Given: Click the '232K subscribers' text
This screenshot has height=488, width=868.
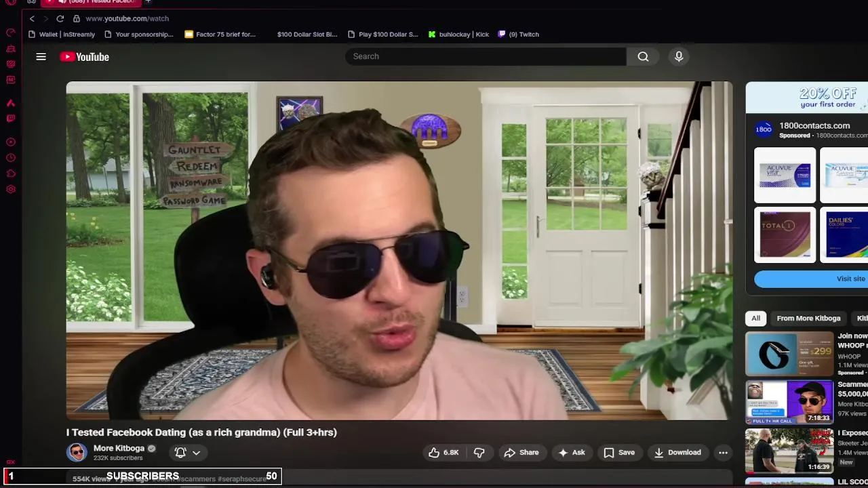Looking at the screenshot, I should coord(118,458).
